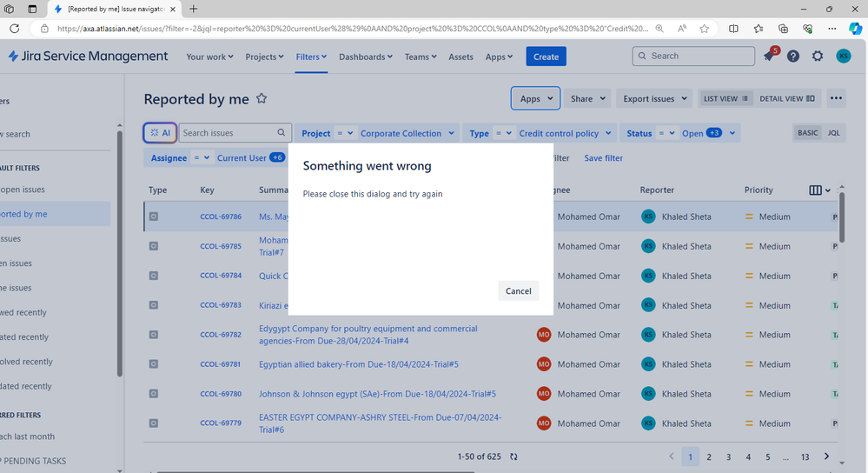
Task: Open the Dashboards menu
Action: pyautogui.click(x=365, y=57)
